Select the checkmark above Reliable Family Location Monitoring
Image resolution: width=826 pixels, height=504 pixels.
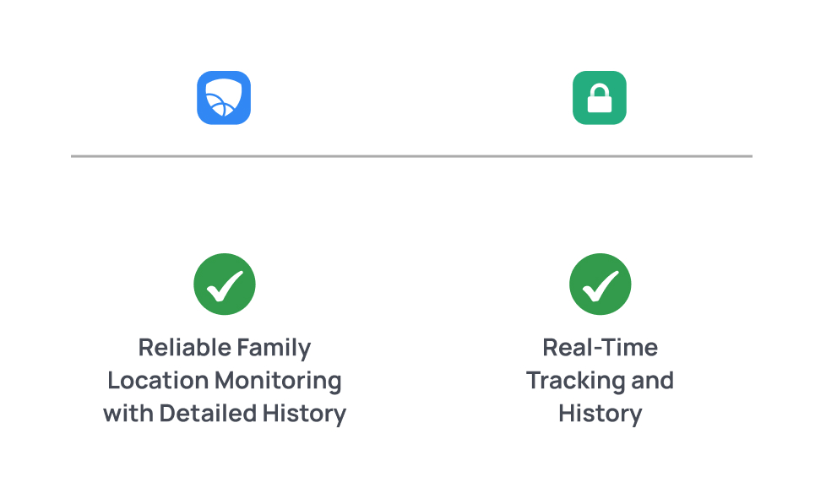pos(224,285)
